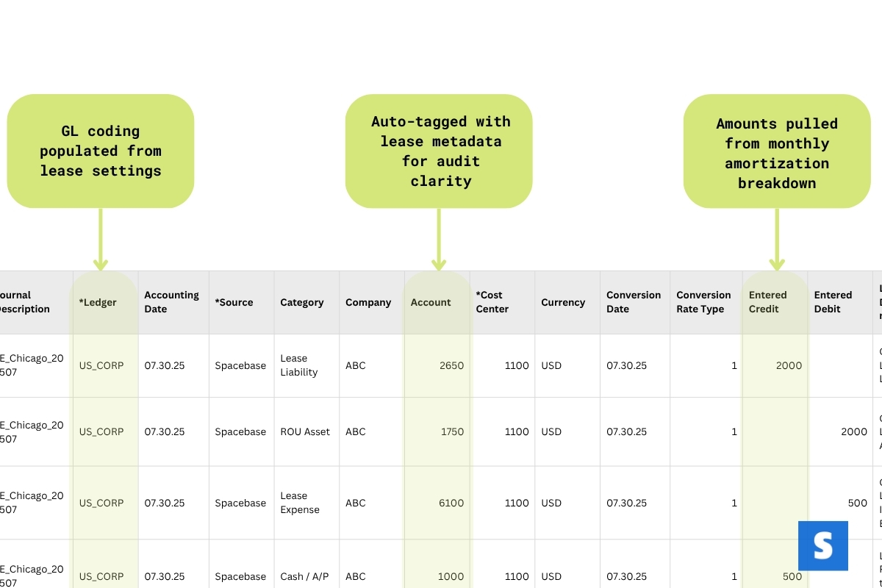Click the 'Auto-tagged with lease metadata' callout
882x588 pixels.
coord(440,151)
